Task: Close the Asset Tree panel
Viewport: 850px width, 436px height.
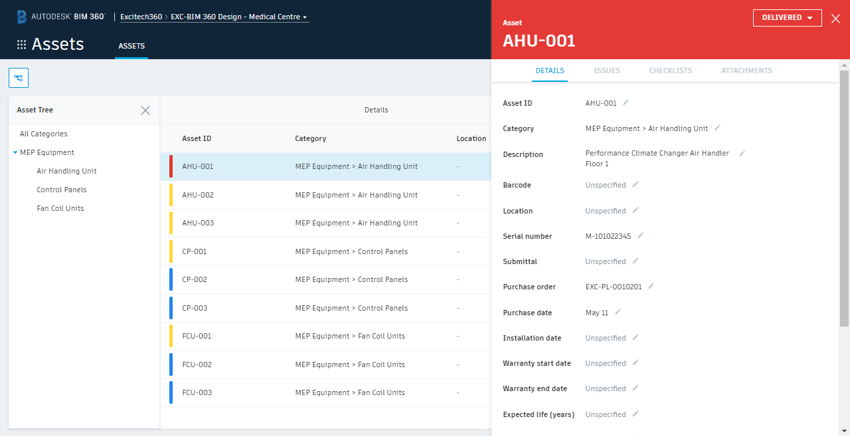Action: tap(145, 110)
